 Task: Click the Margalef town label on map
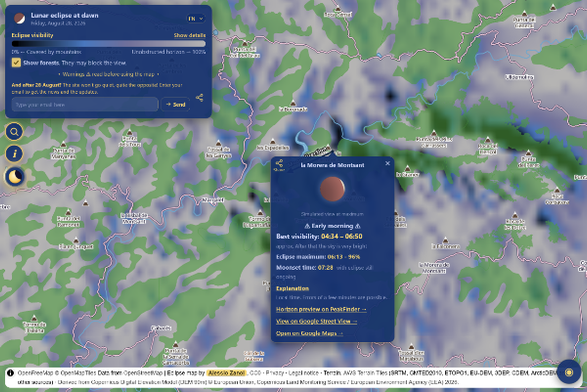[x=213, y=200]
